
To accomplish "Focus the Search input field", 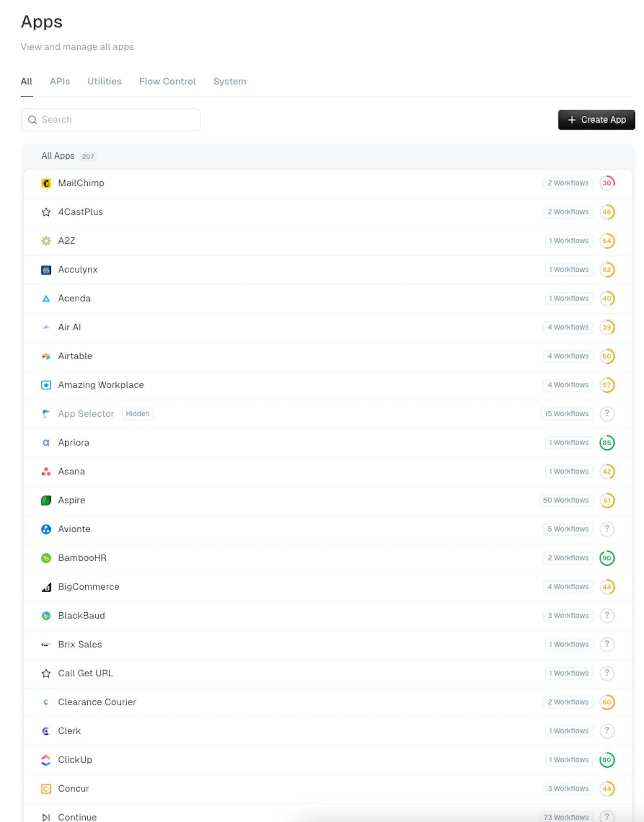I will click(111, 120).
